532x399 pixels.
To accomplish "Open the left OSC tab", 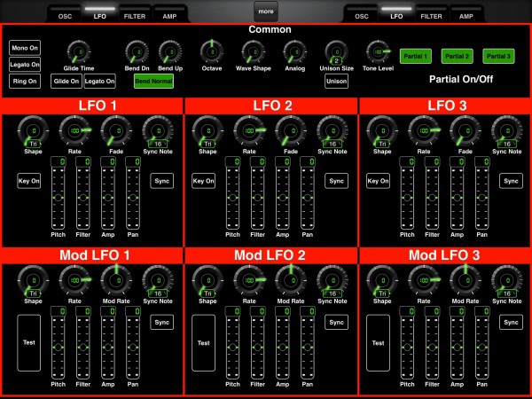I will tap(65, 14).
